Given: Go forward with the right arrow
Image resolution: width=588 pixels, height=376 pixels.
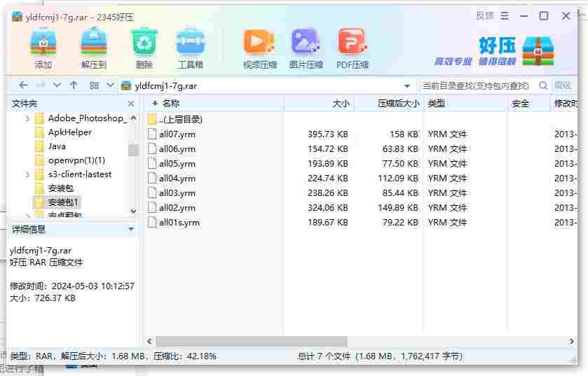Looking at the screenshot, I should point(41,85).
